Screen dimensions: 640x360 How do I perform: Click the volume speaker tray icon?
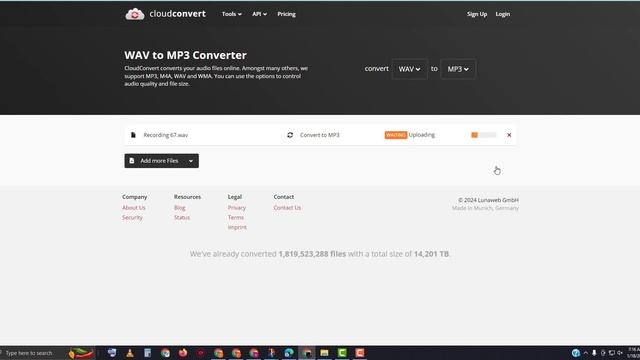(620, 353)
